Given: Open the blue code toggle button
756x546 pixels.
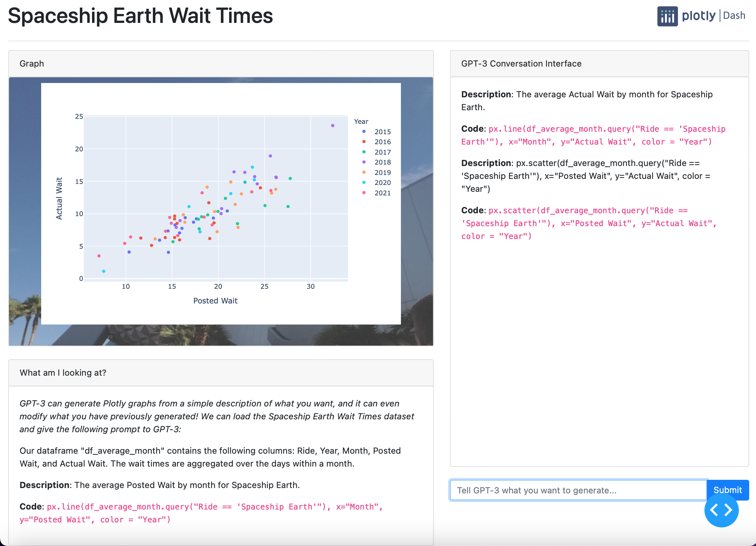Looking at the screenshot, I should point(721,510).
